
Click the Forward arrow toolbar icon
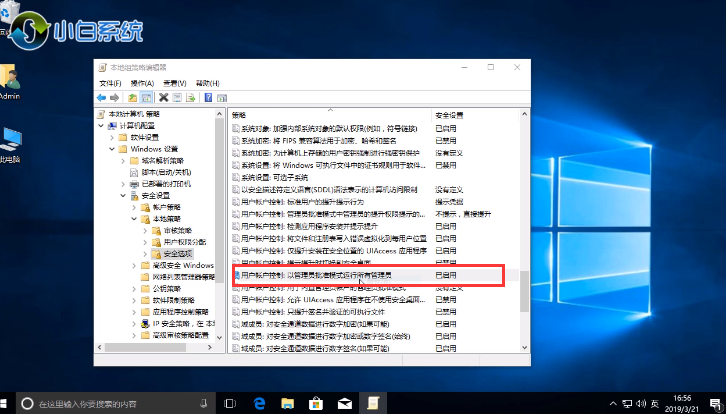[115, 97]
